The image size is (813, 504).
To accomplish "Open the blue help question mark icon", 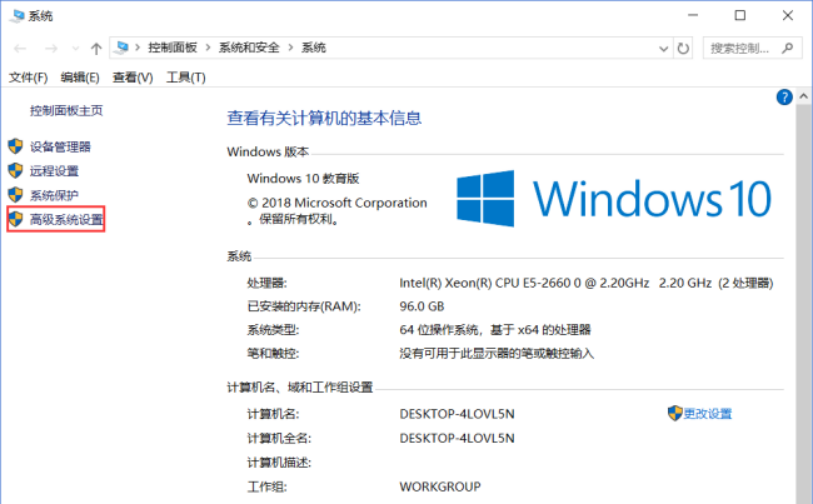I will (x=784, y=97).
